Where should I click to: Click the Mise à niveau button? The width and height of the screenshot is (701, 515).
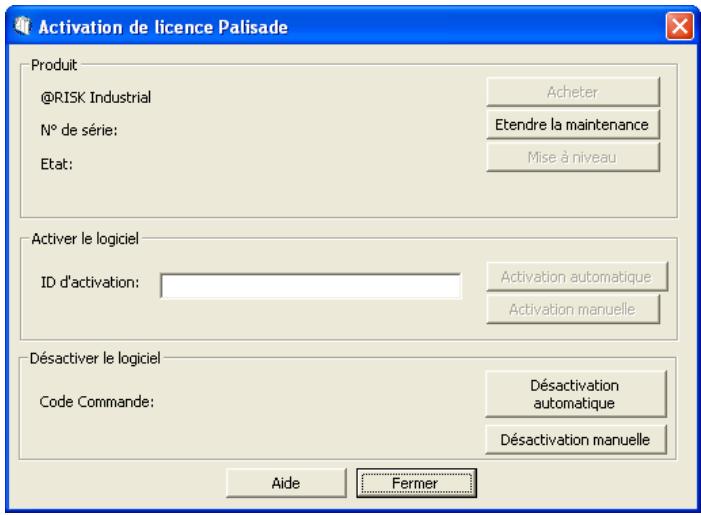(573, 157)
